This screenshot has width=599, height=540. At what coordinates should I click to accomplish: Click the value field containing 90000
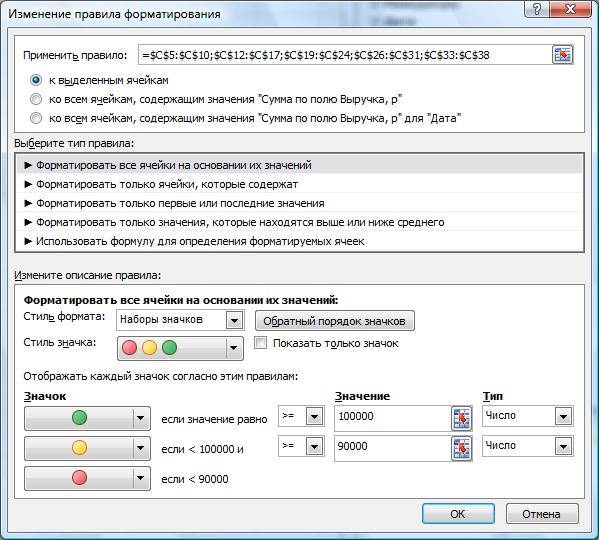[x=392, y=448]
